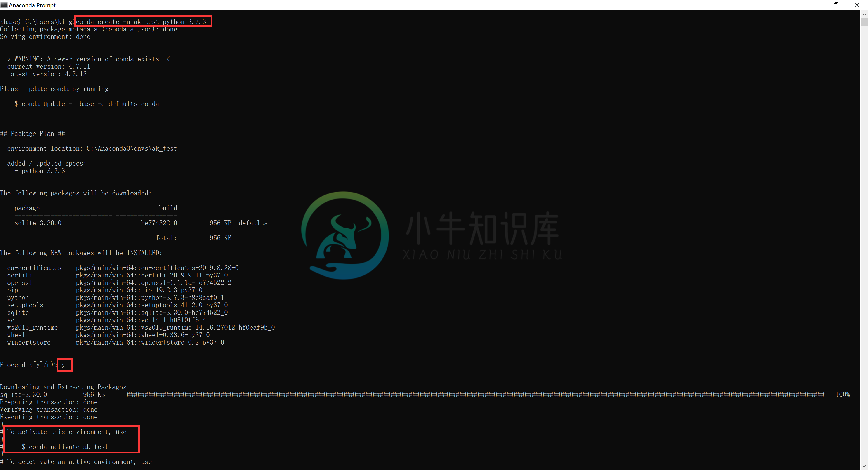This screenshot has width=868, height=470.
Task: Click 'pkgs/main/win-64::python-3.7.3-h8c8aaf0_1' text
Action: point(150,298)
